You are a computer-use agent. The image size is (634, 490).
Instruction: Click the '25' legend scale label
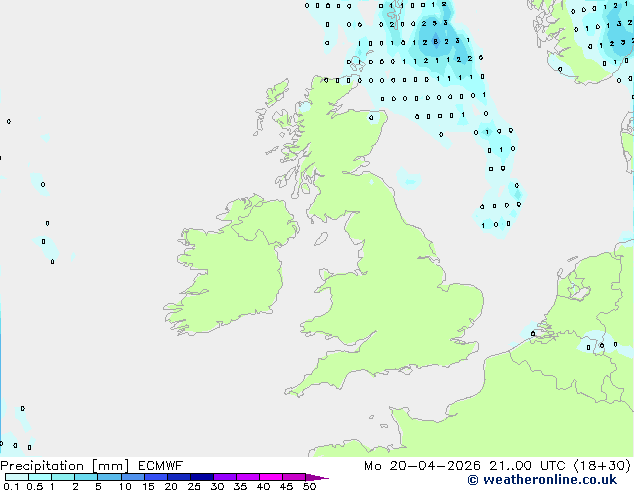[194, 486]
